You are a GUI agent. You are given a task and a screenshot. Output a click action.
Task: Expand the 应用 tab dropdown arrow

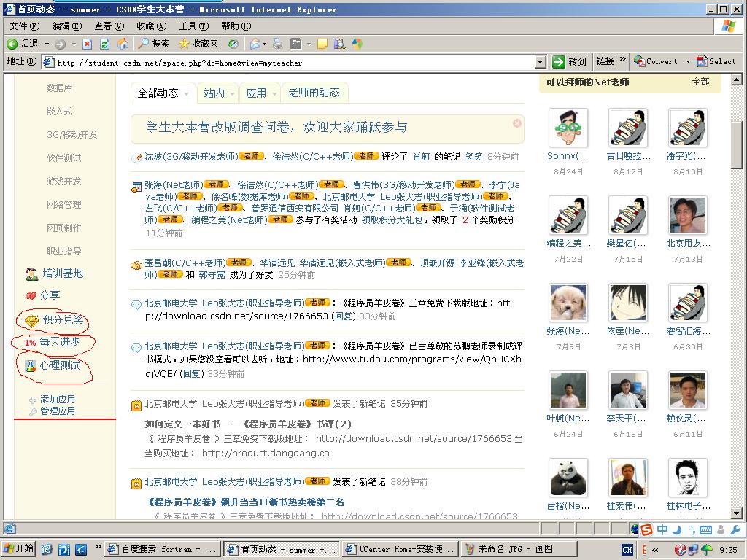[x=274, y=94]
